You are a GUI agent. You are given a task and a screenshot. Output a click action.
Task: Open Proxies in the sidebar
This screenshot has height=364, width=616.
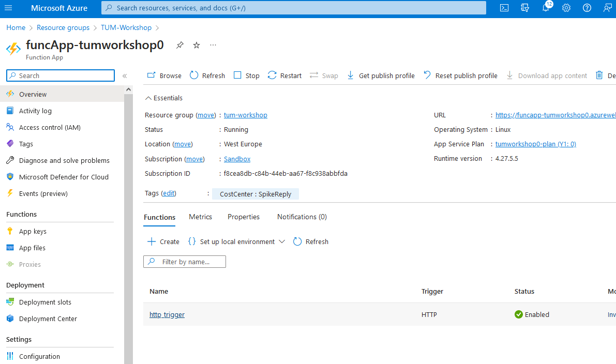62,264
